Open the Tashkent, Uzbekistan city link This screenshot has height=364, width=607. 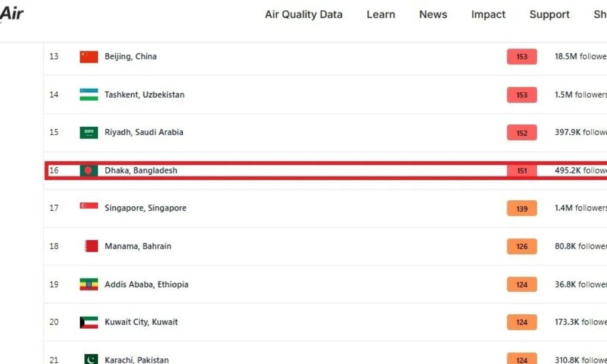144,95
